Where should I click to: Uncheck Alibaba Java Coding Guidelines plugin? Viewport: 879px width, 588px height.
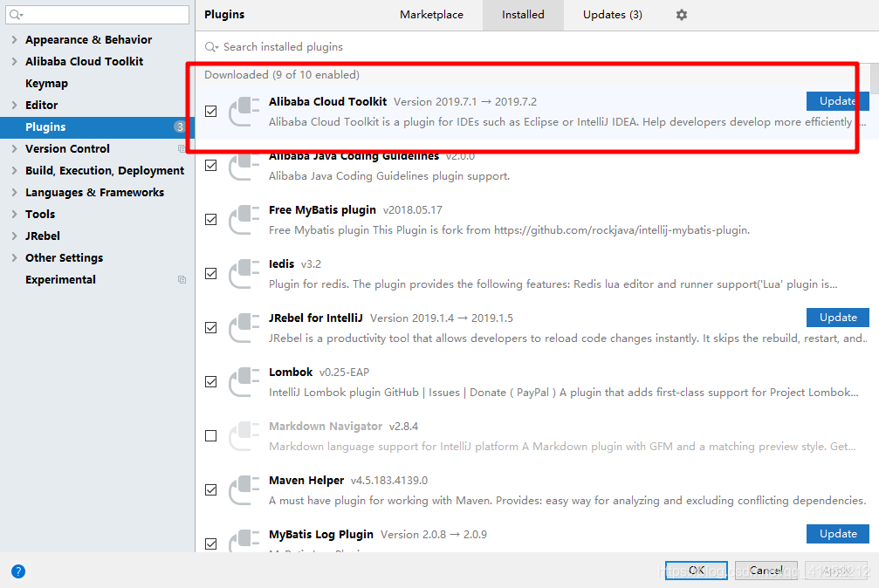pos(210,166)
